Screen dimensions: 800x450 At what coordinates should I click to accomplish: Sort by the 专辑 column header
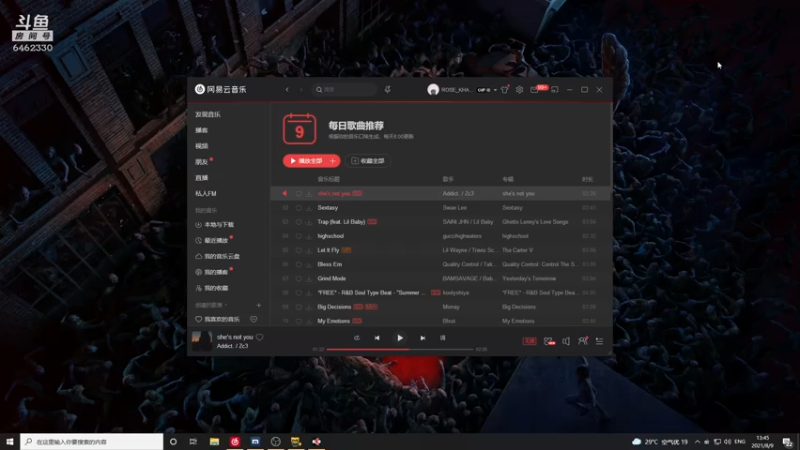pyautogui.click(x=508, y=179)
